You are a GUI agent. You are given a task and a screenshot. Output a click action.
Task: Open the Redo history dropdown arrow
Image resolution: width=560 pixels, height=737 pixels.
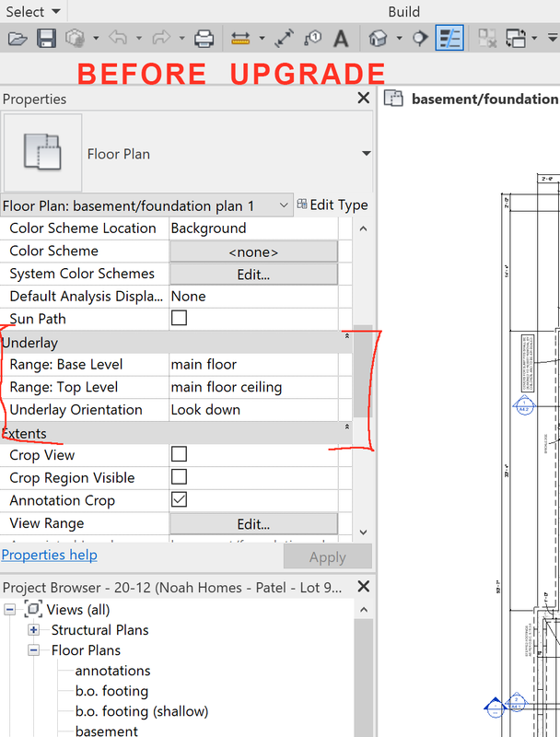(181, 38)
